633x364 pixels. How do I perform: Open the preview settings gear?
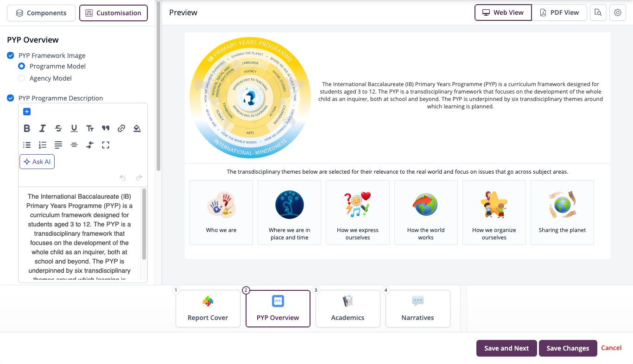pyautogui.click(x=618, y=13)
